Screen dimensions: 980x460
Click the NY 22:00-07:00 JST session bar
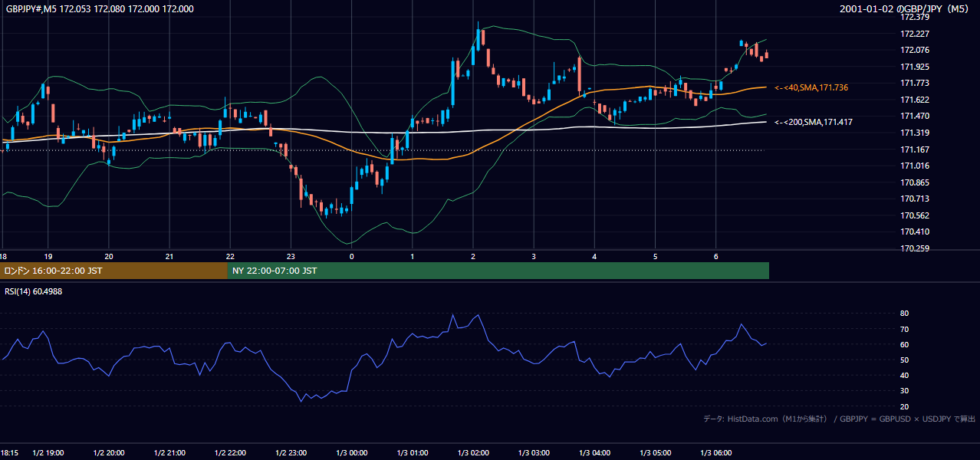(x=498, y=271)
